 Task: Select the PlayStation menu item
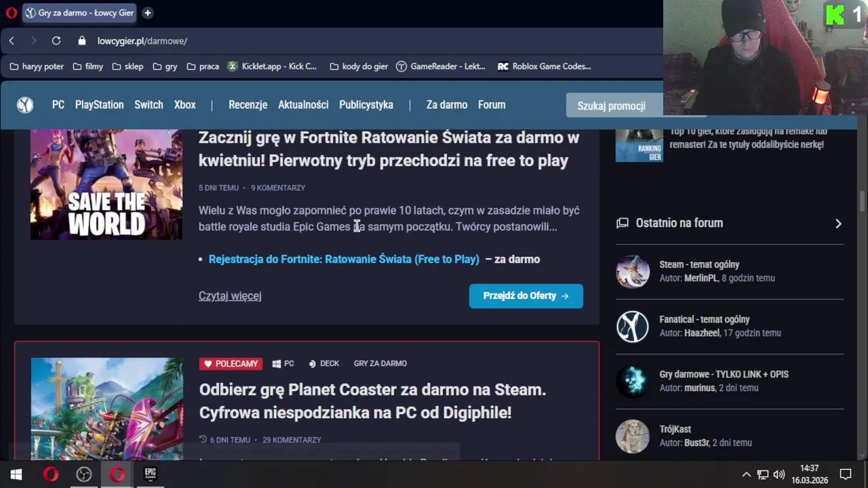point(99,105)
